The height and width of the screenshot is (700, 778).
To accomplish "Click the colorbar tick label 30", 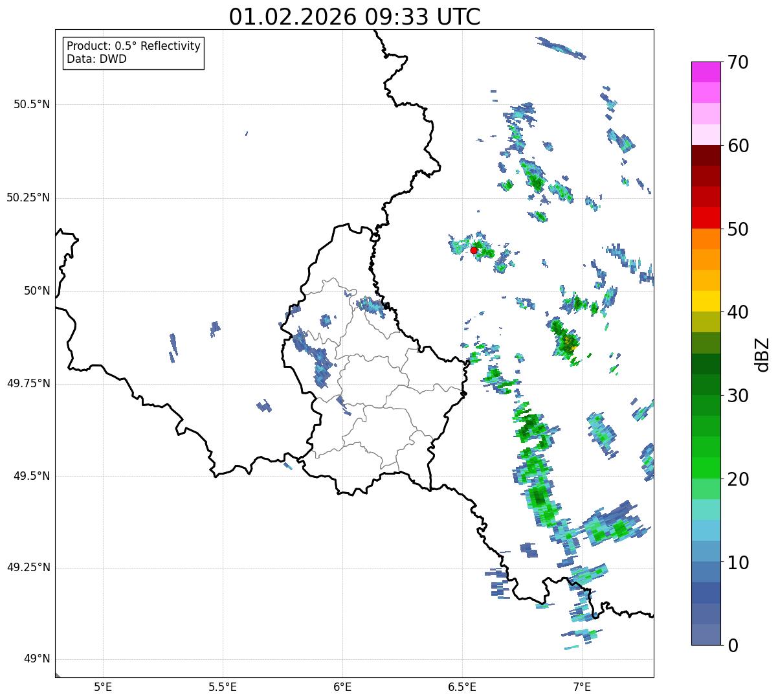I will 738,396.
